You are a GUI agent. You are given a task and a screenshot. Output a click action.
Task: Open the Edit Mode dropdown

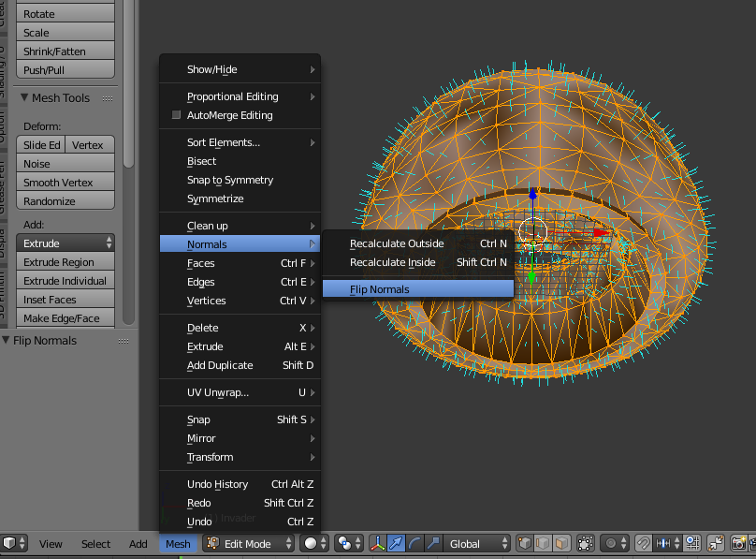point(250,544)
